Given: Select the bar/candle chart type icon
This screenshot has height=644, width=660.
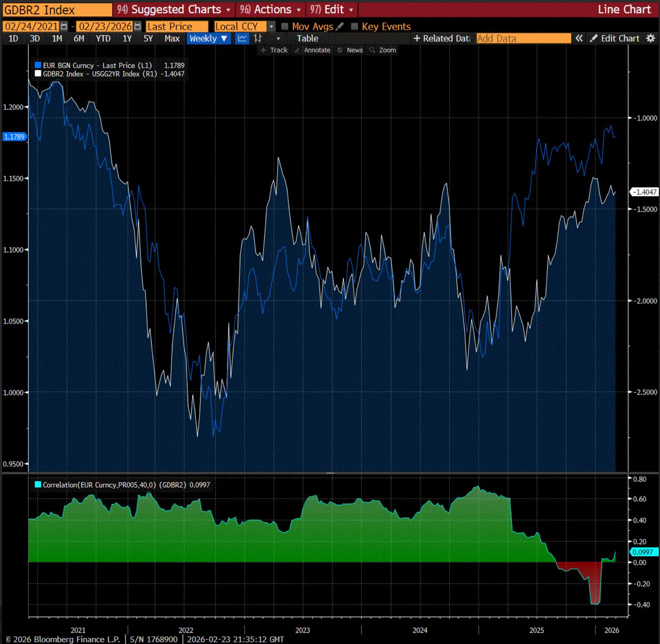Looking at the screenshot, I should [x=258, y=38].
